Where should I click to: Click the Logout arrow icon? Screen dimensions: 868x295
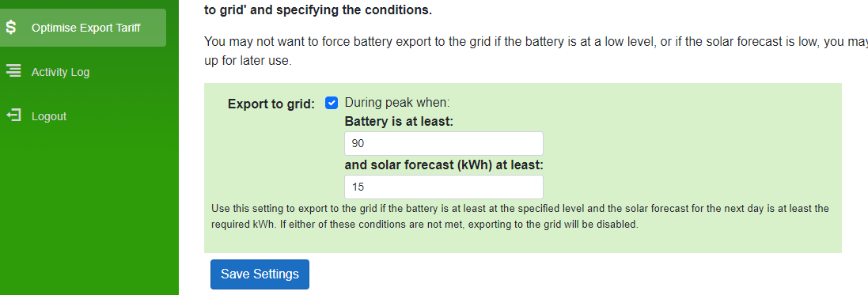point(13,115)
